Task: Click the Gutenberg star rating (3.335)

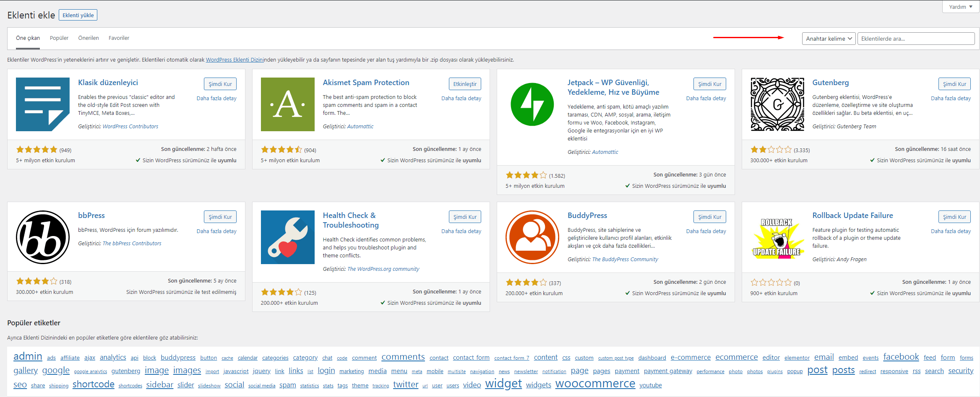Action: click(x=780, y=150)
